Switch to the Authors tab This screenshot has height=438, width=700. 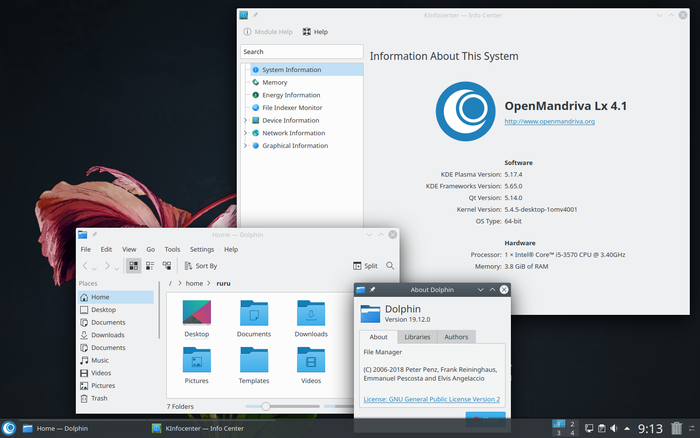click(x=456, y=337)
